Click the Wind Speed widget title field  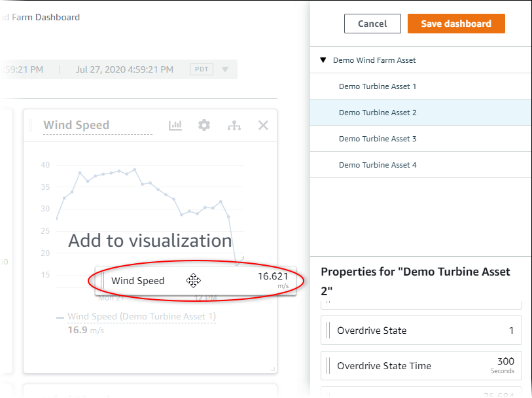pyautogui.click(x=97, y=126)
